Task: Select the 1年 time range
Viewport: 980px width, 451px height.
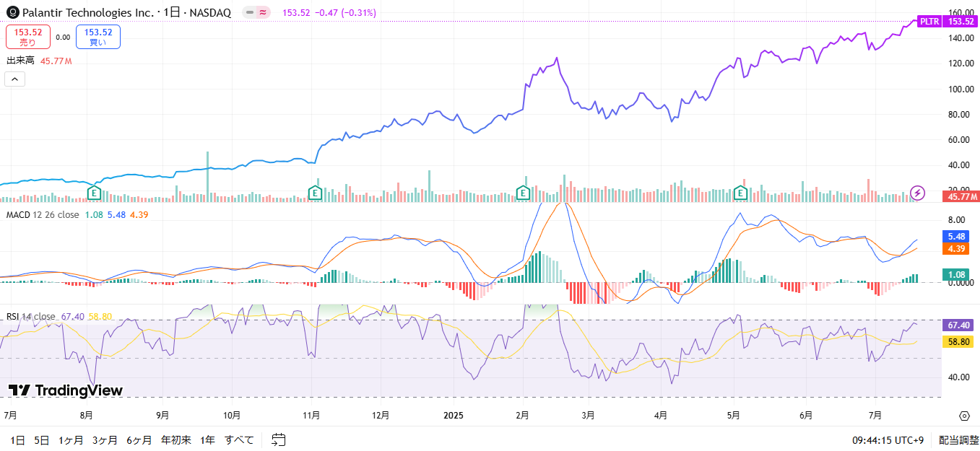Action: tap(207, 439)
